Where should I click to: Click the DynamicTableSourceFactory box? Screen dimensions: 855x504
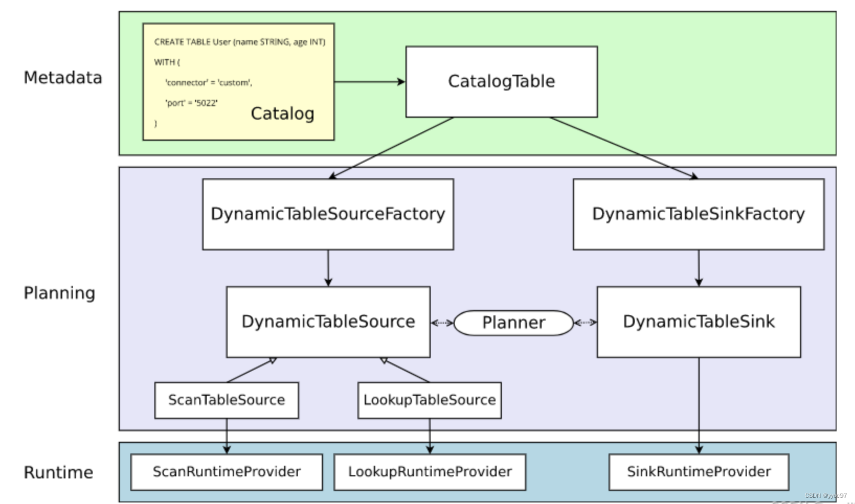(328, 214)
